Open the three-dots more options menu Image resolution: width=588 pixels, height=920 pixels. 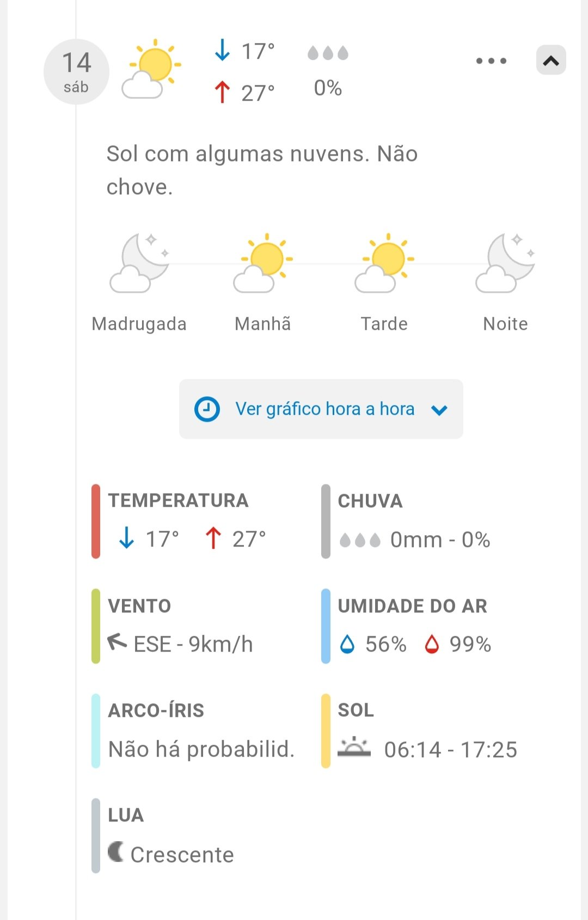click(491, 61)
